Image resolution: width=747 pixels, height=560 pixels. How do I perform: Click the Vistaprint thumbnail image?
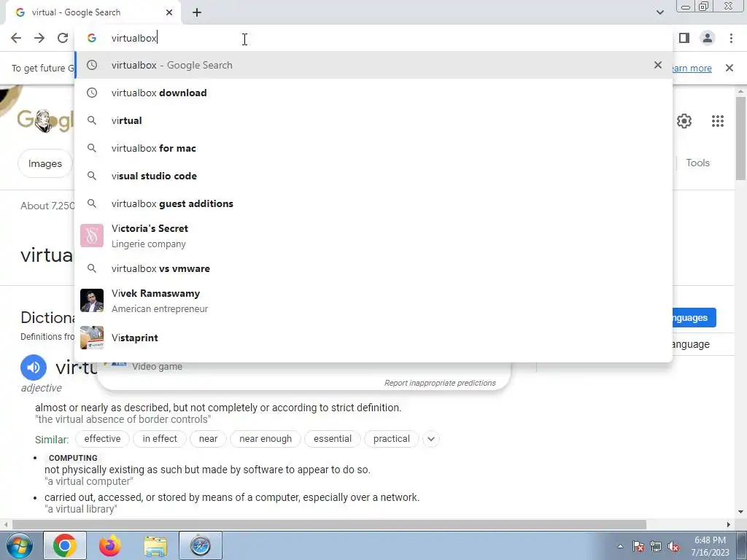click(x=92, y=338)
